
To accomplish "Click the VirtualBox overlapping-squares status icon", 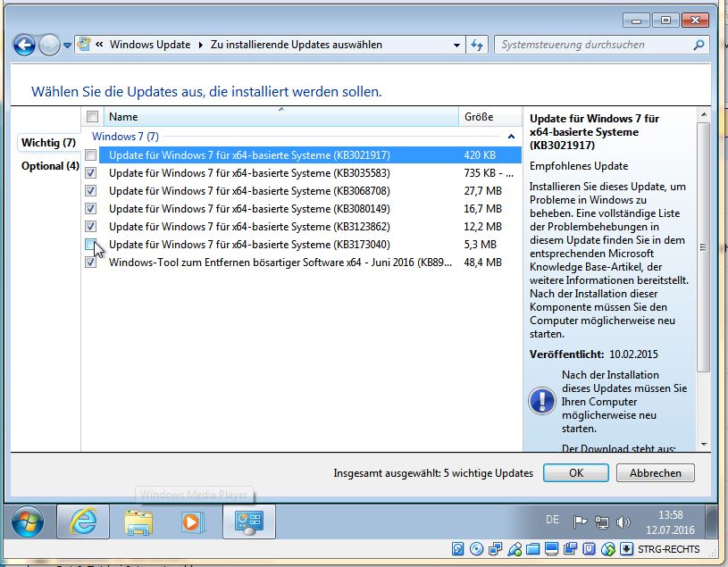I will [570, 549].
